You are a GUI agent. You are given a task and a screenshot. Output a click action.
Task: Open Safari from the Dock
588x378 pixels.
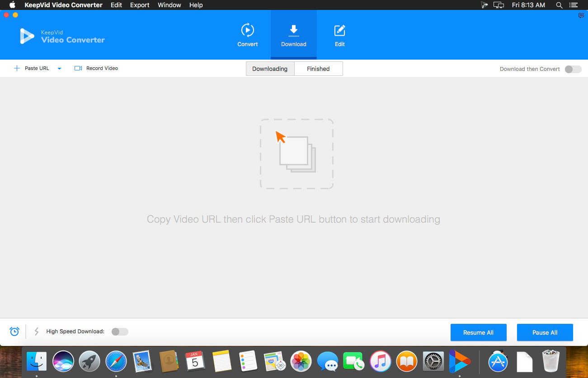(116, 361)
